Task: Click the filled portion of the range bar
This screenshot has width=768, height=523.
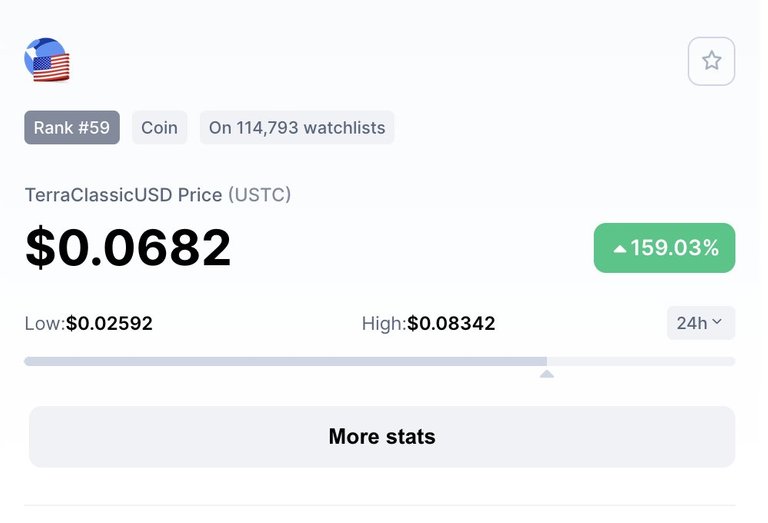Action: [x=286, y=361]
